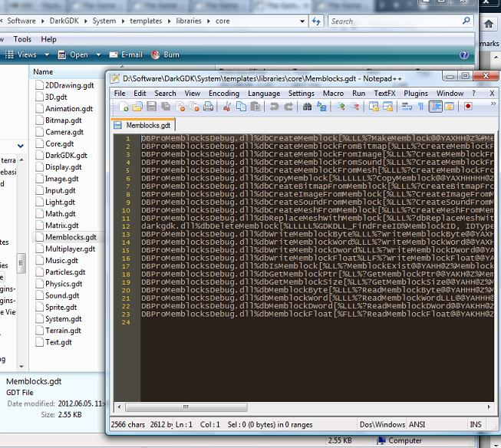This screenshot has height=448, width=501.
Task: Open the Edit menu in Notepad++
Action: pos(140,94)
